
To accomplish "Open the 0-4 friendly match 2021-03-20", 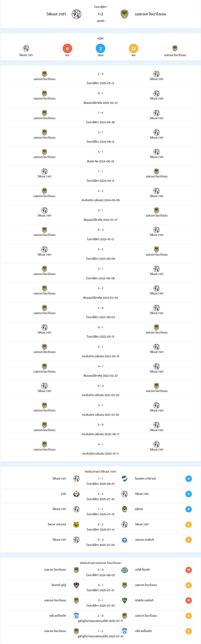I will [100, 390].
